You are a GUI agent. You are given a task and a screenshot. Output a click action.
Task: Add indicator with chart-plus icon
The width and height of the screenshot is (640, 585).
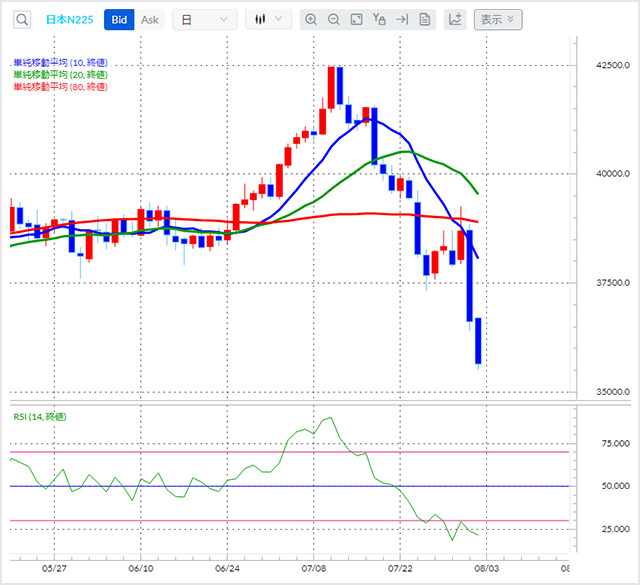[455, 19]
